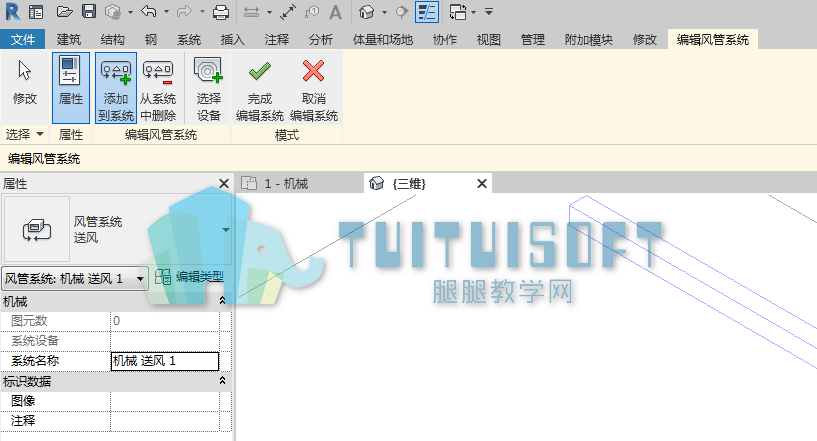Switch to the 分析 ribbon tab
This screenshot has height=441, width=817.
pos(320,40)
